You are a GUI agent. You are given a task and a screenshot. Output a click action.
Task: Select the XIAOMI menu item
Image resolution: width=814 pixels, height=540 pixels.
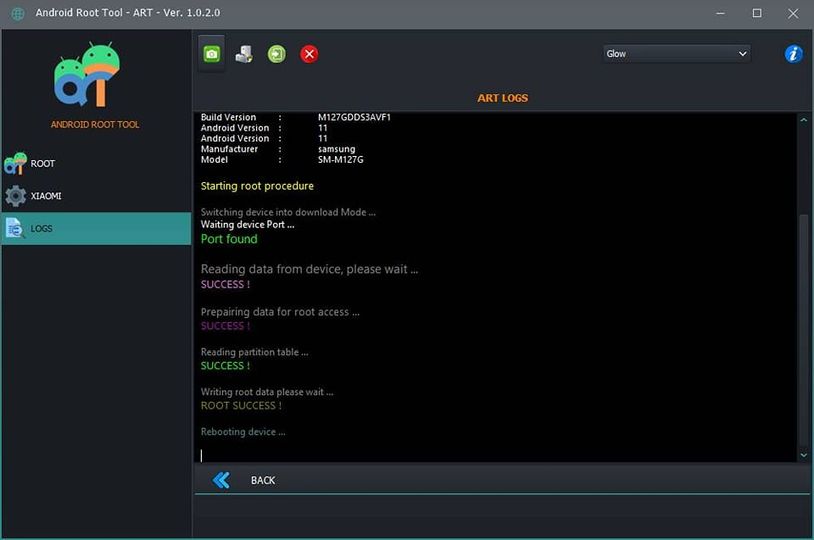[96, 196]
